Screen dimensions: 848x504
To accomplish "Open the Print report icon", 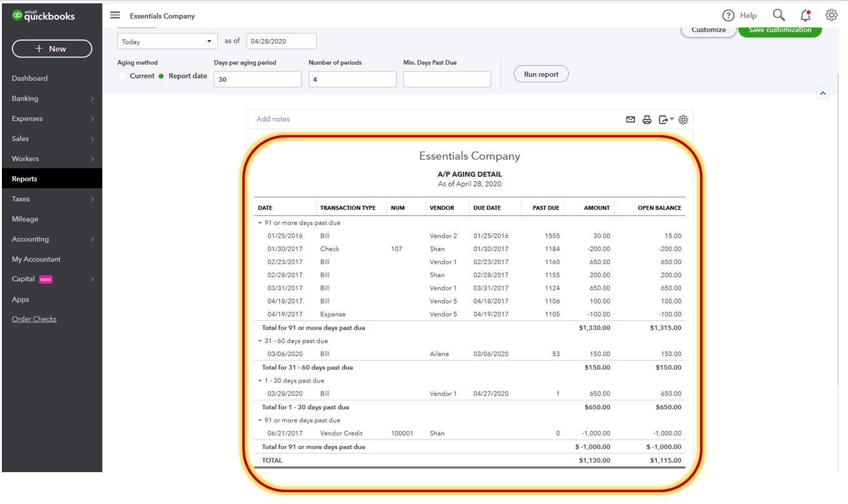I will click(x=647, y=119).
